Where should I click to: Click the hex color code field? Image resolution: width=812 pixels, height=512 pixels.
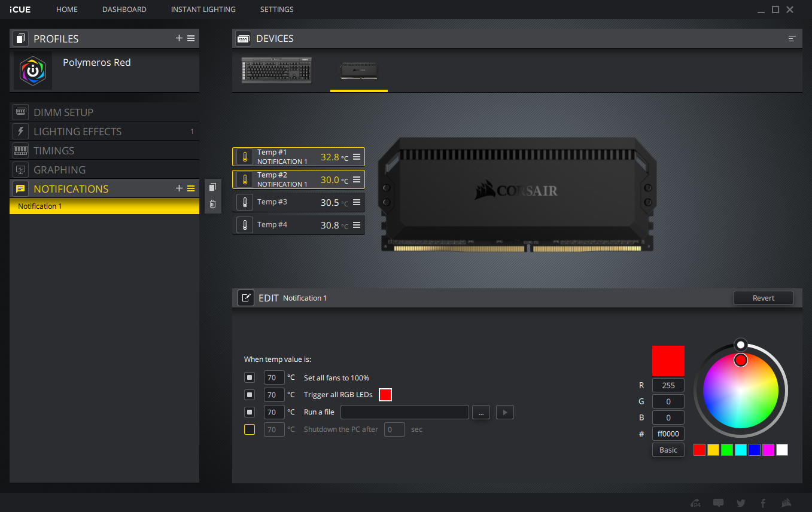(x=668, y=434)
